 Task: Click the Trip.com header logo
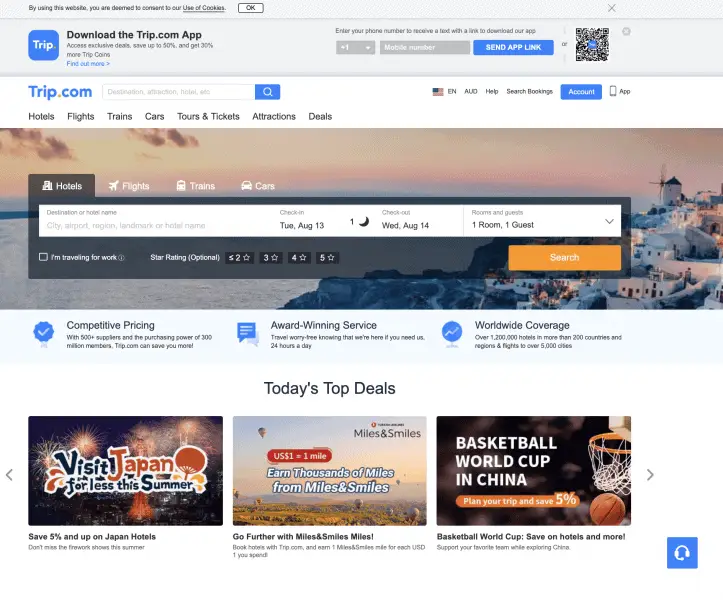pos(60,92)
